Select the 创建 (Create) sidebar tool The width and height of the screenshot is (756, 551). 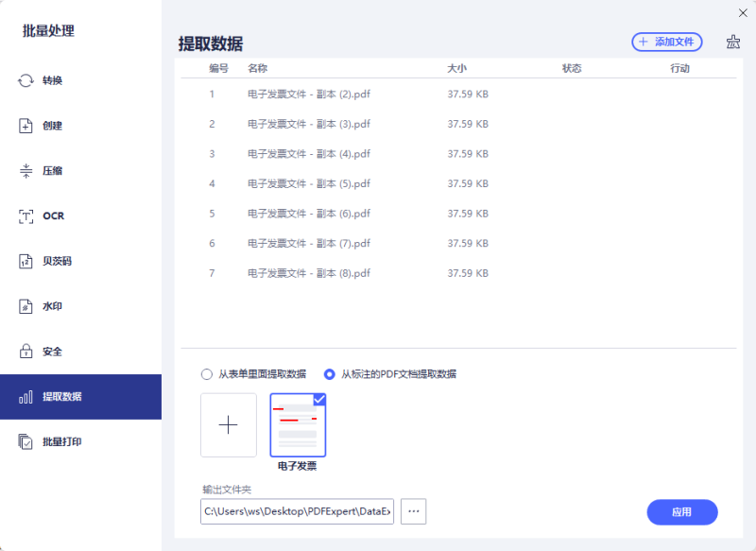[x=48, y=126]
